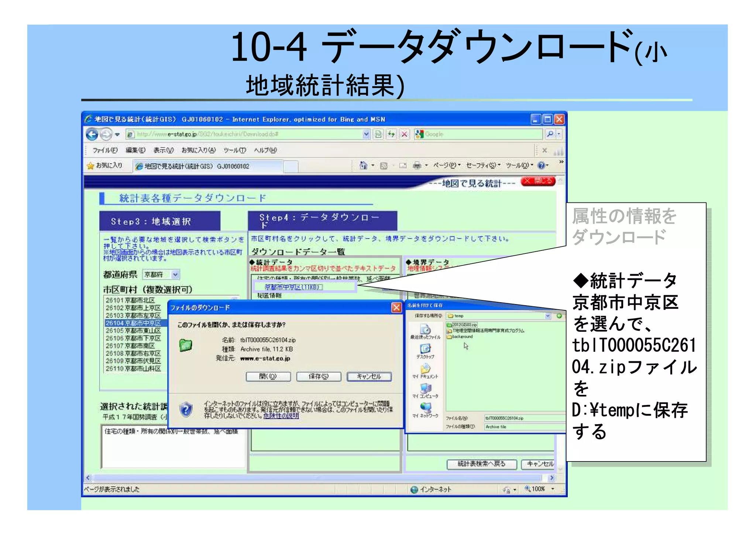Open the ファイル(F) menu
The height and width of the screenshot is (535, 756).
pyautogui.click(x=105, y=150)
